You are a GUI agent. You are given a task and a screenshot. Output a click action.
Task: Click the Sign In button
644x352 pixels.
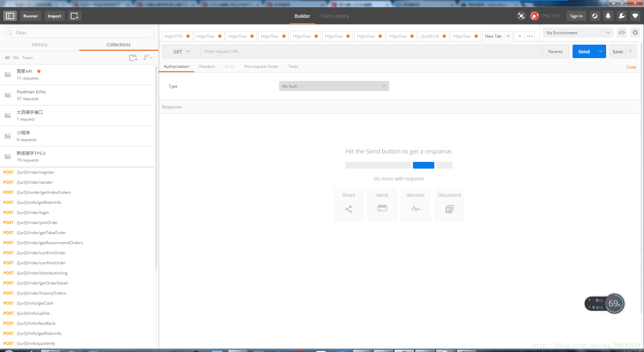tap(576, 16)
